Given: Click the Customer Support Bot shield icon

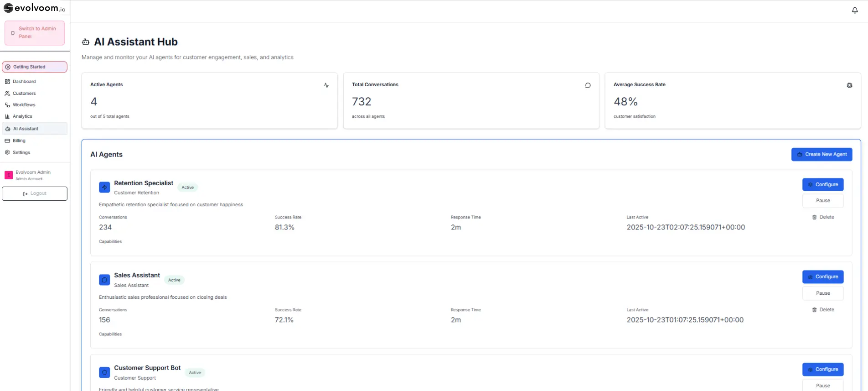Looking at the screenshot, I should 104,372.
